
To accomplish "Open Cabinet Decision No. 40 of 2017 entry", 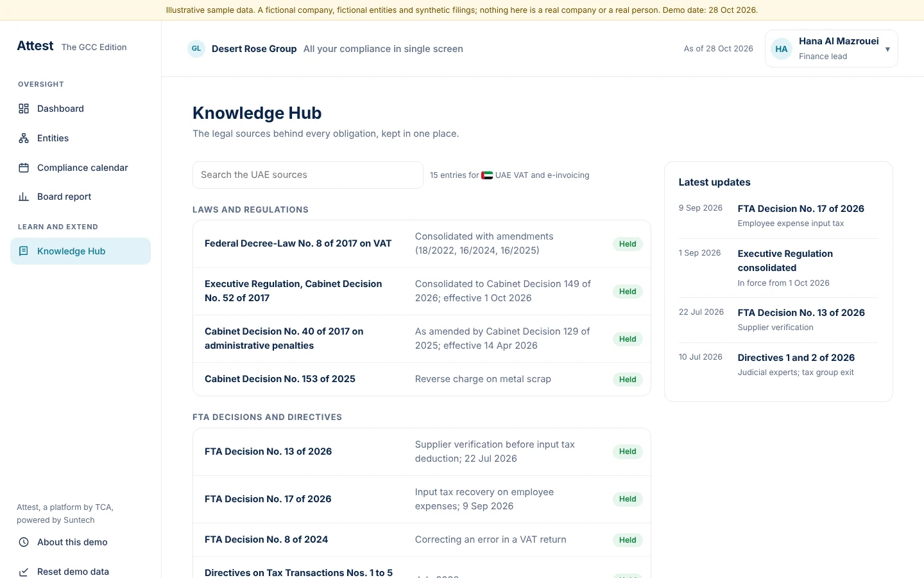I will point(422,338).
